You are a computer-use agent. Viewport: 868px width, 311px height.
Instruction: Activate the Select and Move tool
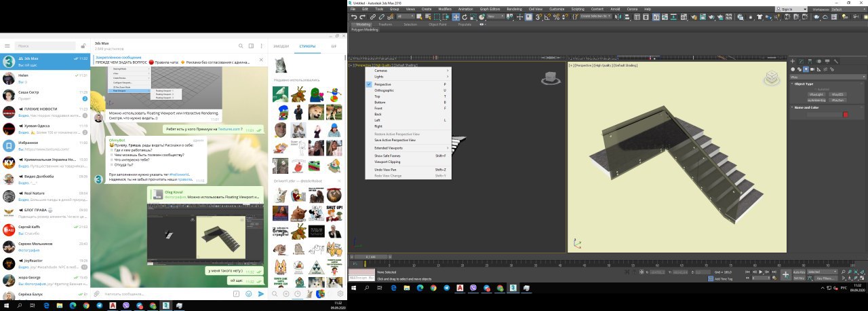click(x=456, y=16)
